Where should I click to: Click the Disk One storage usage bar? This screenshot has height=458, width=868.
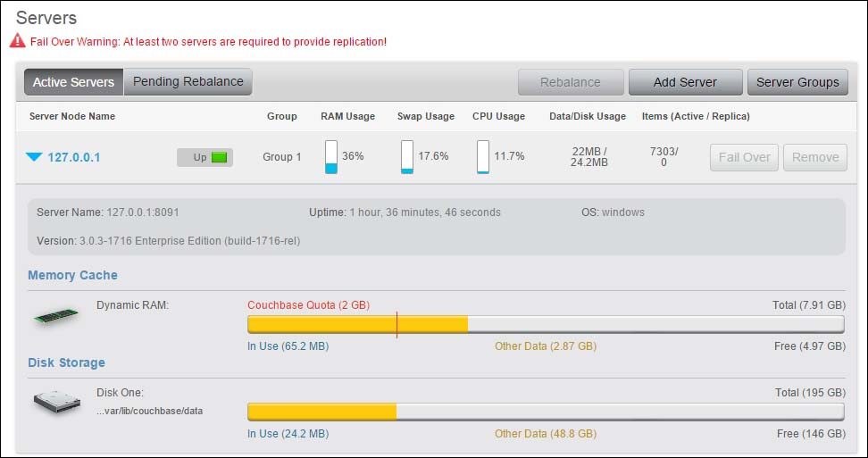[x=545, y=412]
